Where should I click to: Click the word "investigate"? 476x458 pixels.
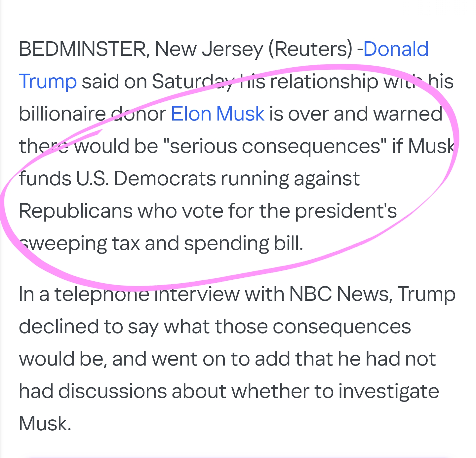pos(389,392)
